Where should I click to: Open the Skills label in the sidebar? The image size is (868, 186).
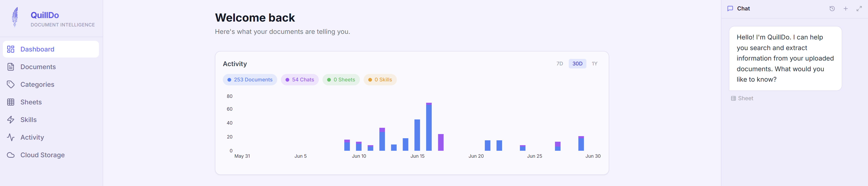pos(29,120)
